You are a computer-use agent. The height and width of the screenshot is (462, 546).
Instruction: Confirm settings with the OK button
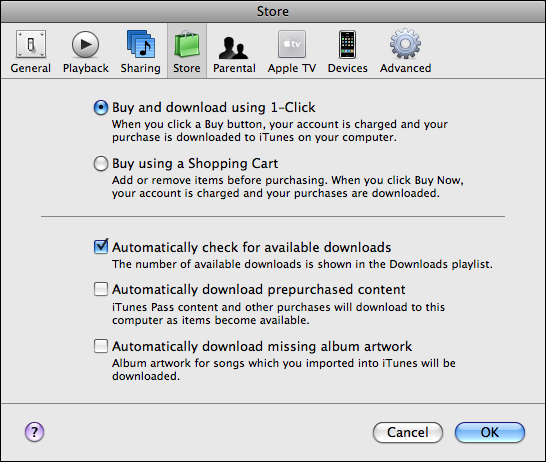[x=490, y=432]
